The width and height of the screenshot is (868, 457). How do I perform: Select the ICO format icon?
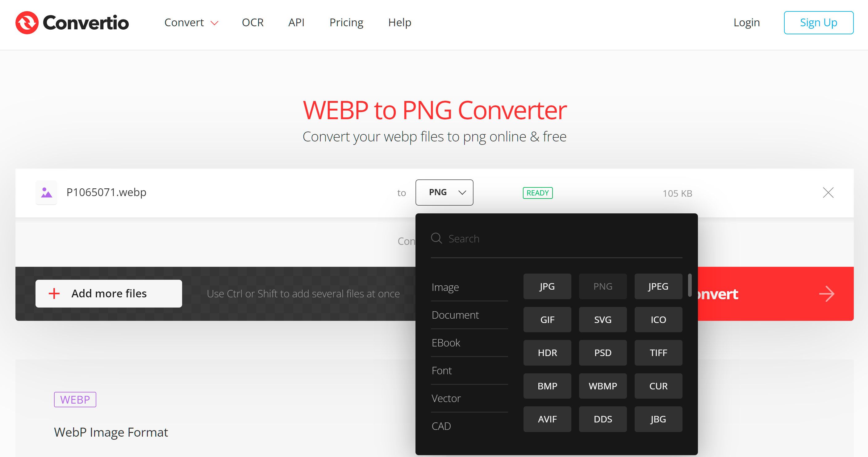click(x=658, y=319)
